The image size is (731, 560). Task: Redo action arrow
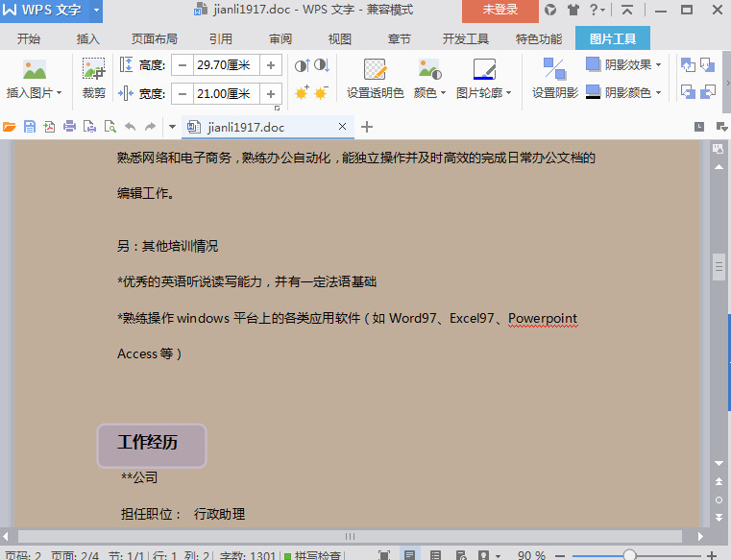point(150,127)
